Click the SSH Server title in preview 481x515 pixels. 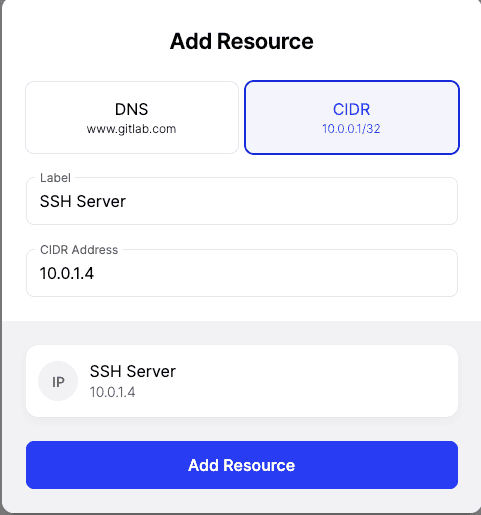133,371
